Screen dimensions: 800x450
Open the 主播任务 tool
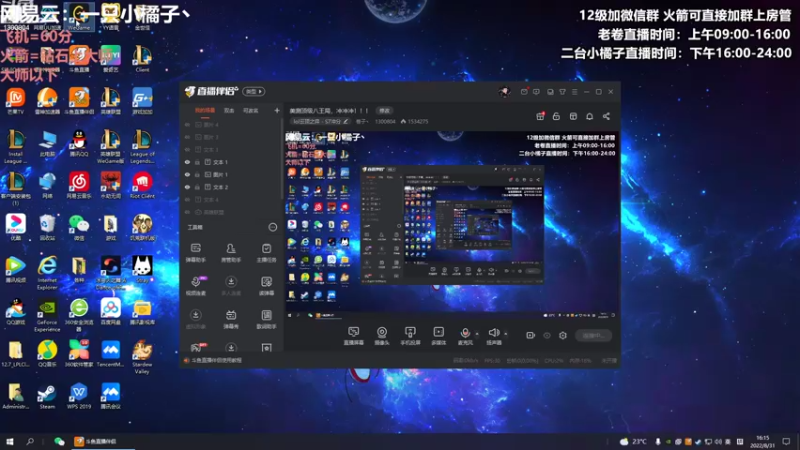[266, 253]
